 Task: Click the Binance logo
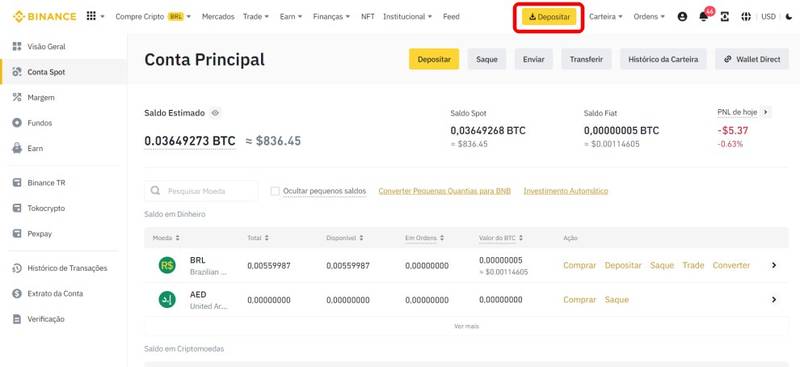44,16
